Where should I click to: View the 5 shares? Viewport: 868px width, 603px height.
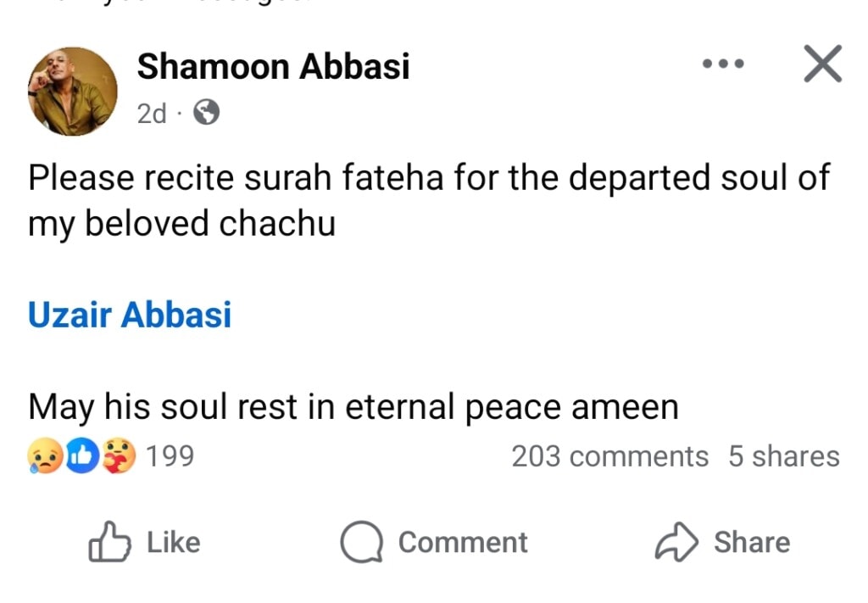[x=784, y=456]
